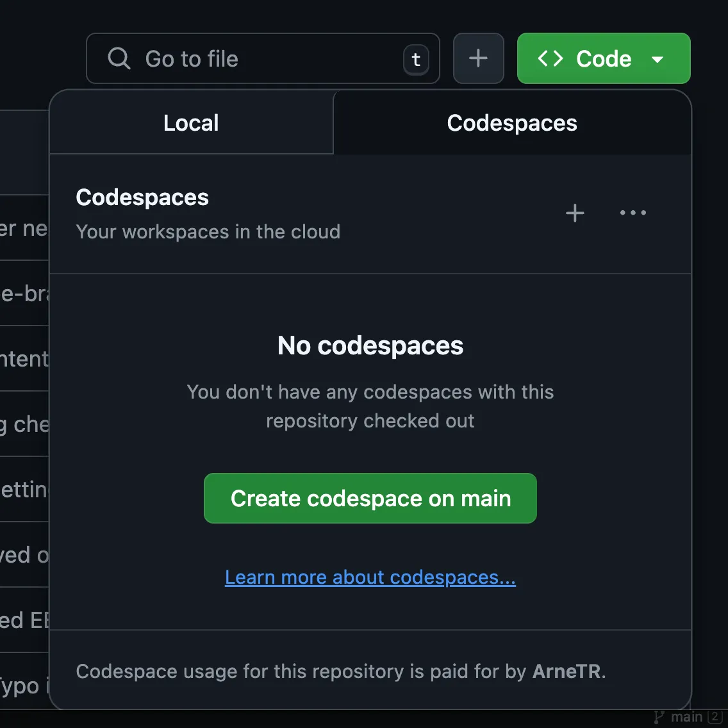Click 'Your workspaces in the cloud' text

(208, 232)
